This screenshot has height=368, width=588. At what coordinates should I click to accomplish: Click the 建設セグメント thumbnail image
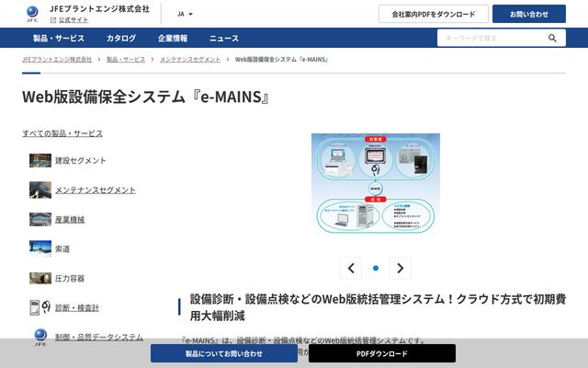pos(40,160)
